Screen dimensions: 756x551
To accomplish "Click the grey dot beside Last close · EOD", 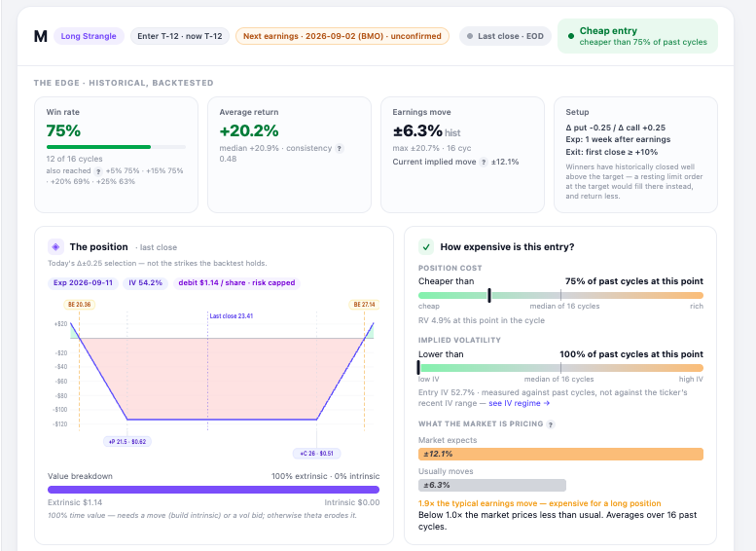I will 470,36.
